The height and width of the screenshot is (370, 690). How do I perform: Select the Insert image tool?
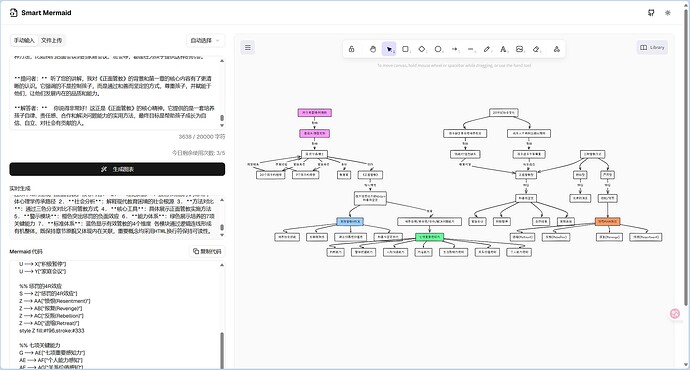[520, 49]
